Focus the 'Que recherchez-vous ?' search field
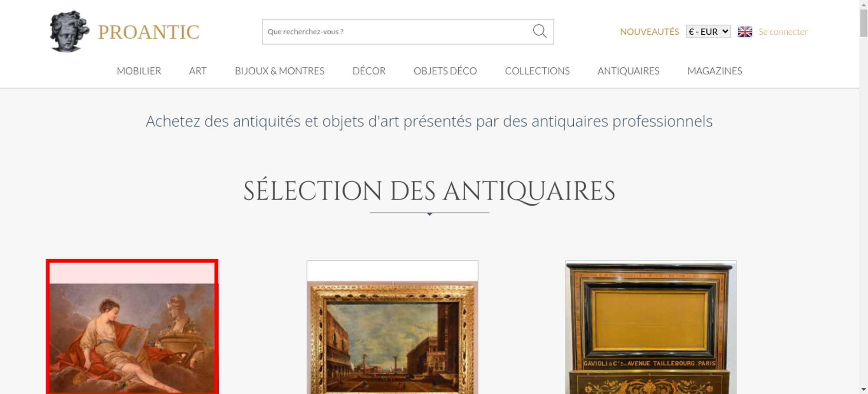Image resolution: width=868 pixels, height=394 pixels. click(397, 32)
